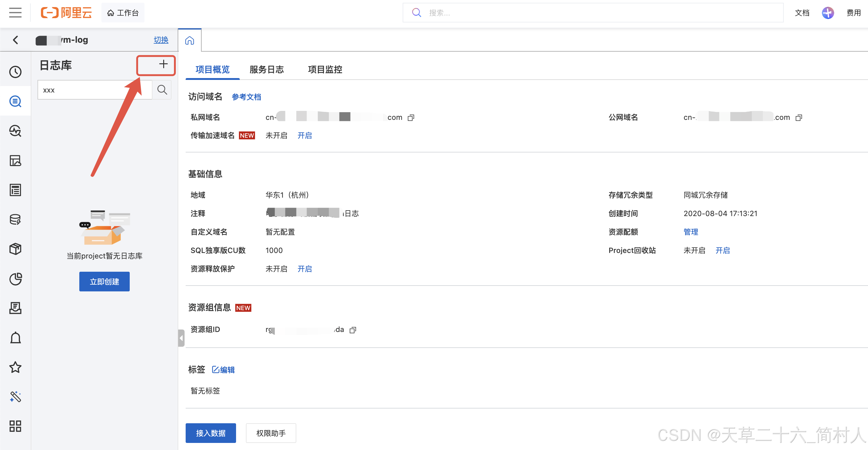
Task: Open the hamburger menu at top left
Action: 15,13
